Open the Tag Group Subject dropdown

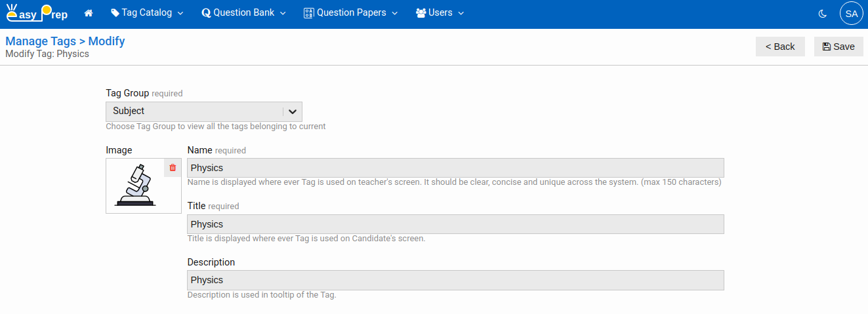203,111
